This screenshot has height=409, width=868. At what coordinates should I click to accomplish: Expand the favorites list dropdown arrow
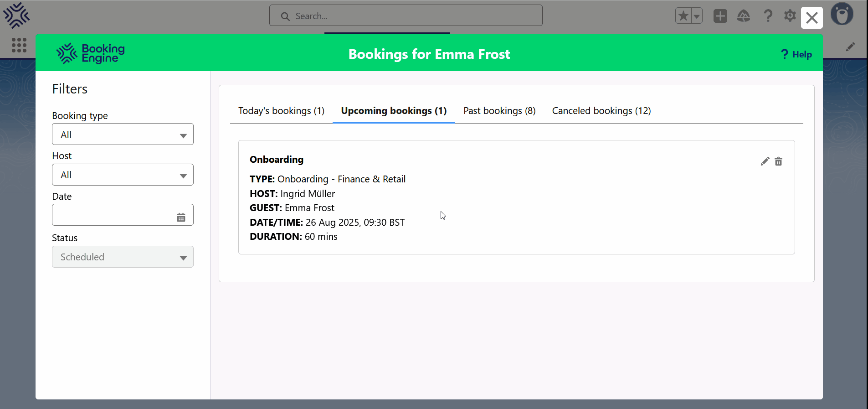[x=697, y=16]
